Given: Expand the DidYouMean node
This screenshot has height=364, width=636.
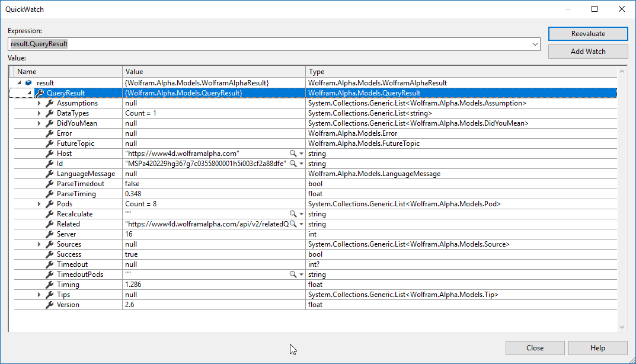Looking at the screenshot, I should pyautogui.click(x=39, y=123).
